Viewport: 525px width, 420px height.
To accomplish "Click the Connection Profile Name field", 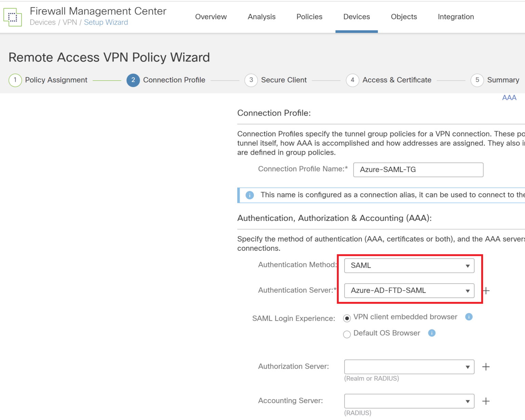I will (418, 169).
